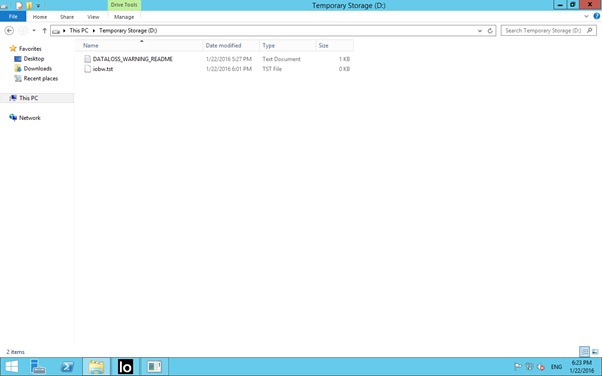Click the TST File type cell
Viewport: 602px width, 376px height.
(x=272, y=69)
